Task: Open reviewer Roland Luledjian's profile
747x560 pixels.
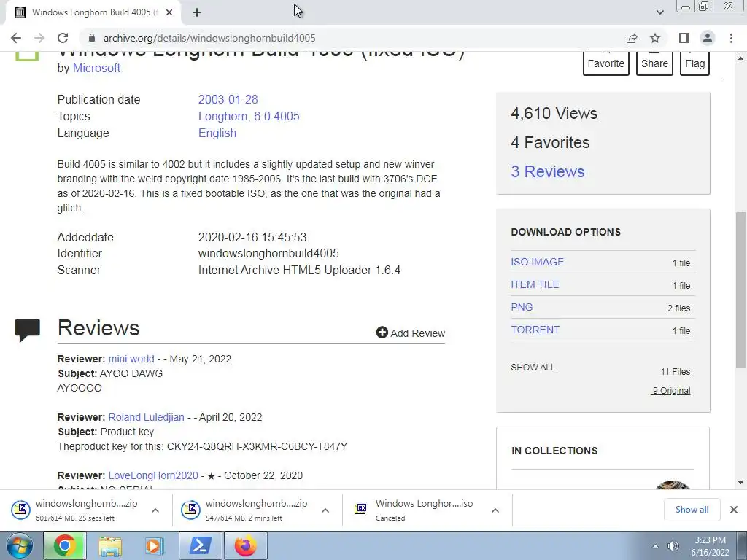Action: (x=146, y=417)
